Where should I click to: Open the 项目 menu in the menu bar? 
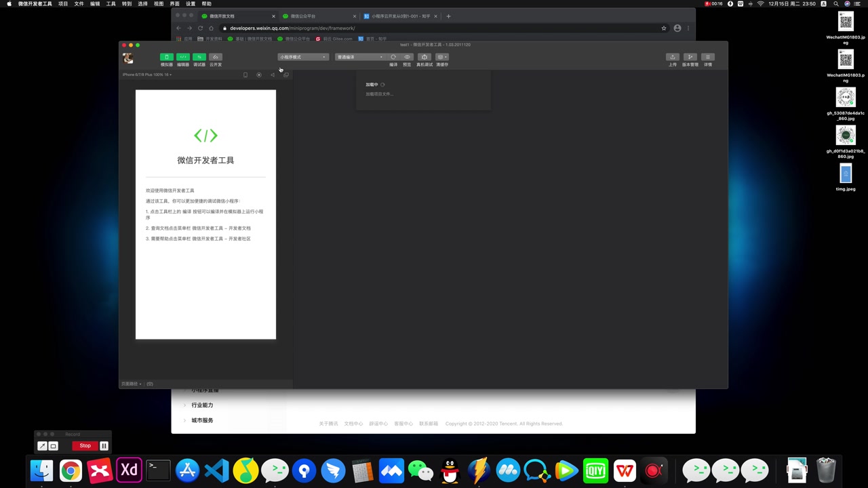click(63, 4)
